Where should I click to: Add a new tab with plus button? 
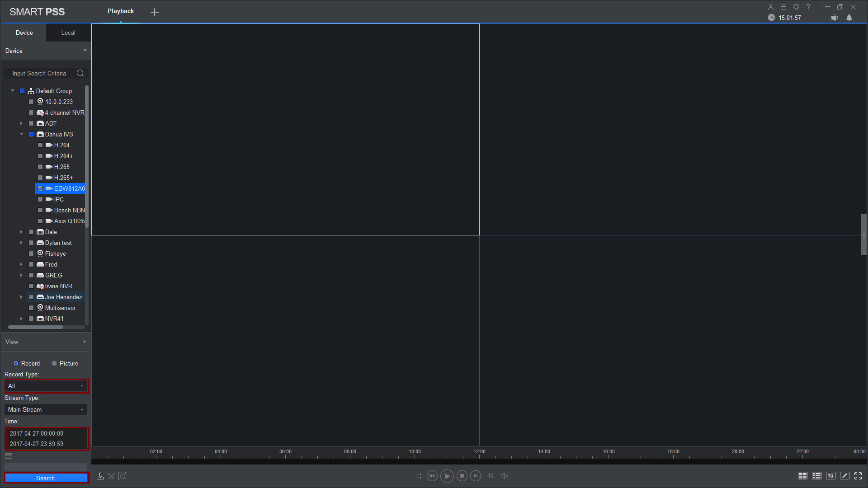[x=155, y=12]
